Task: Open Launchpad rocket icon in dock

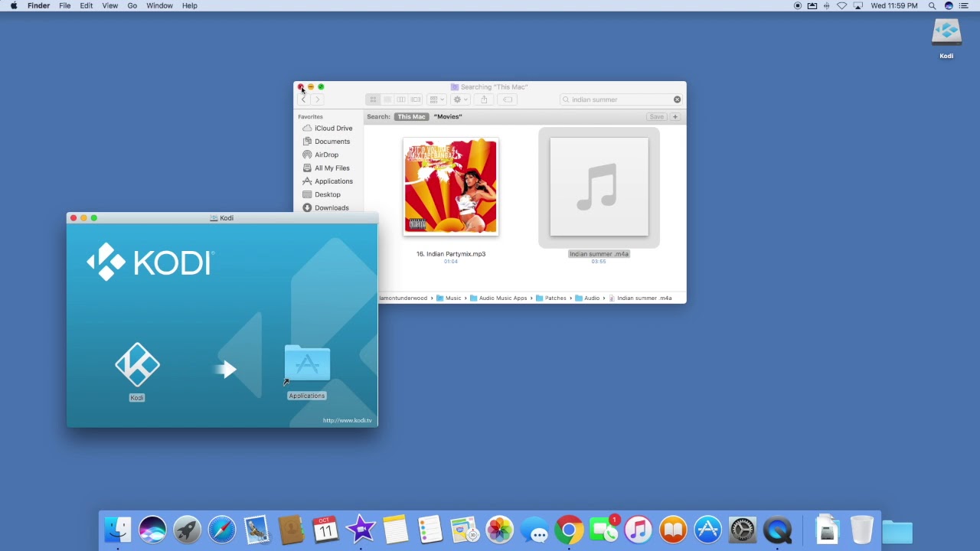Action: pos(187,530)
